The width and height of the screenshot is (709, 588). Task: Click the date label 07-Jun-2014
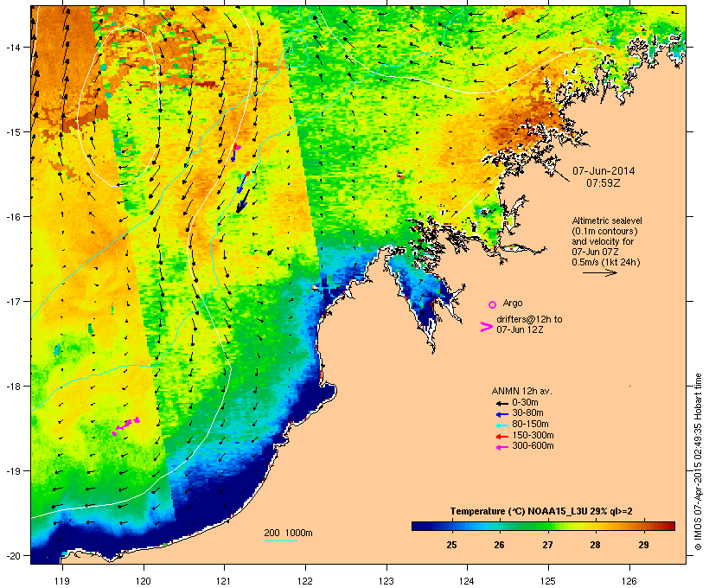coord(604,171)
